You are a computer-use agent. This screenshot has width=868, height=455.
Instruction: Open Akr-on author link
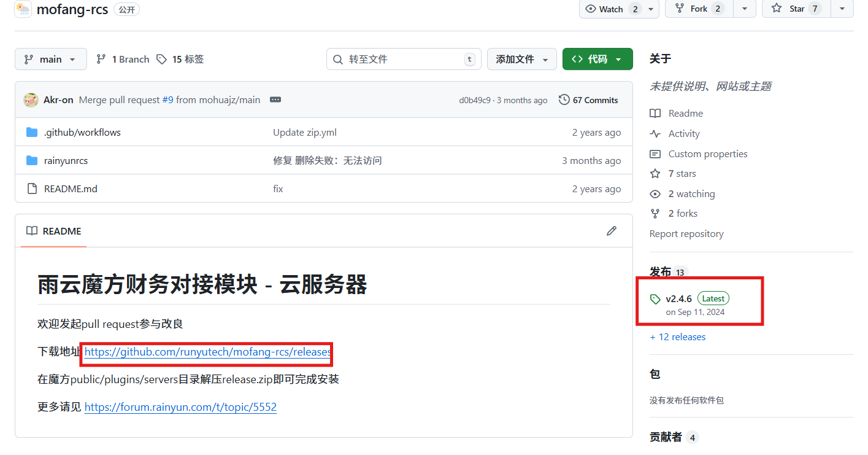58,99
